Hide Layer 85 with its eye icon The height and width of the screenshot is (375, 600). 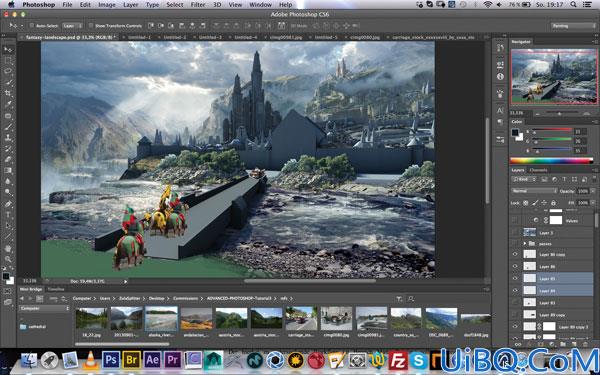pyautogui.click(x=515, y=279)
